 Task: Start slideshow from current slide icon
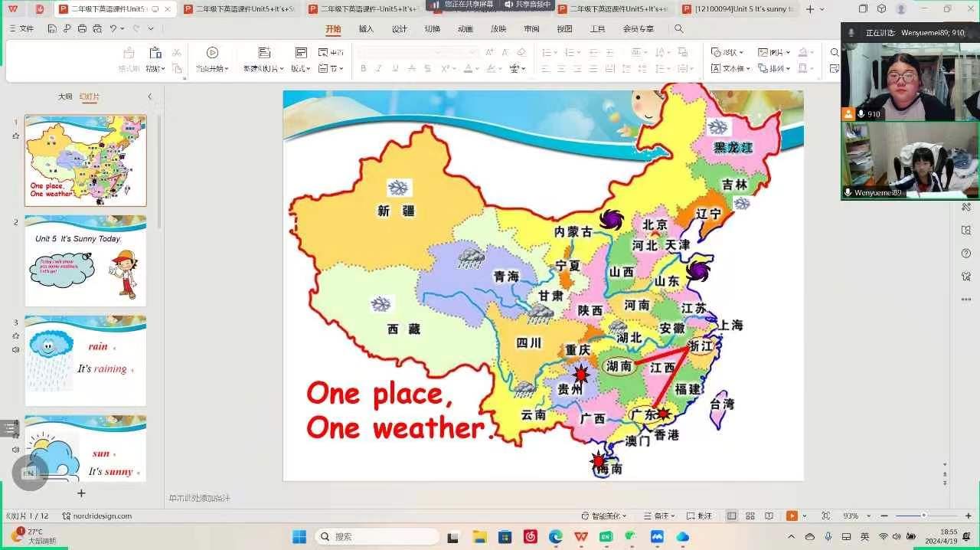[x=212, y=53]
